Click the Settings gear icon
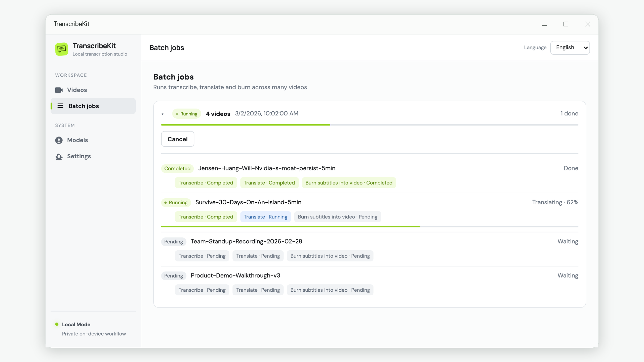Screen dimensions: 644x362 [59, 156]
